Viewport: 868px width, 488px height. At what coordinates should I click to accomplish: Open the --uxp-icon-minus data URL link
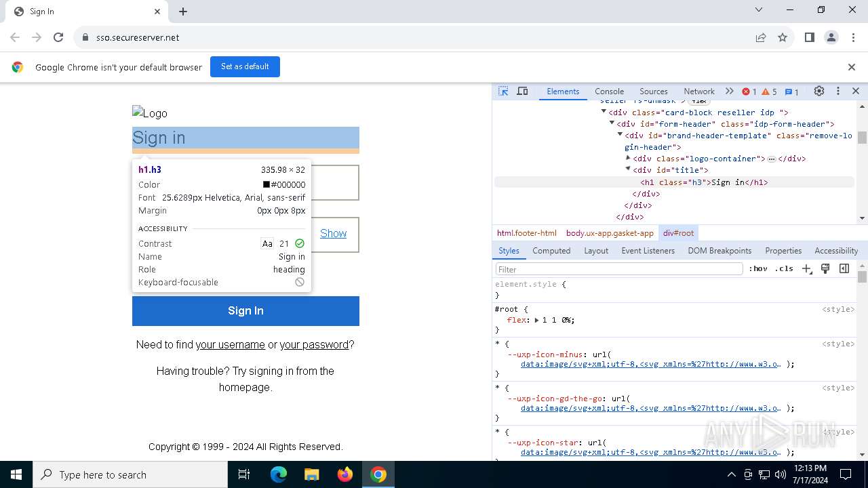click(x=651, y=364)
